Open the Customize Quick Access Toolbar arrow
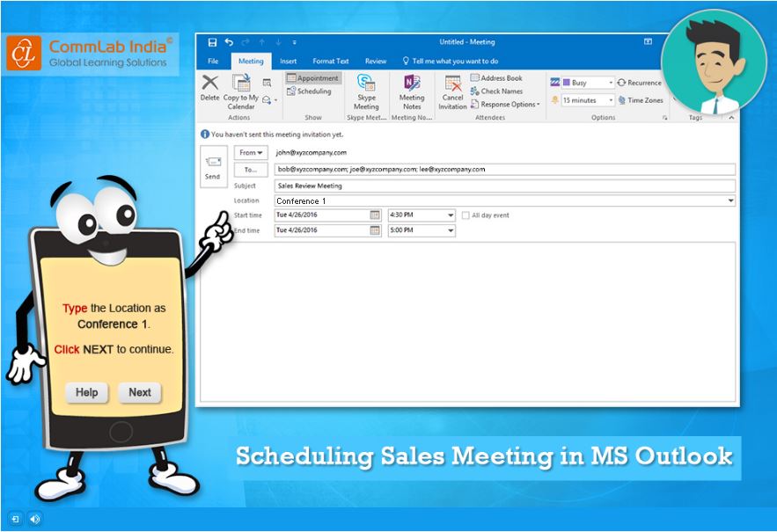This screenshot has width=777, height=532. click(x=295, y=42)
